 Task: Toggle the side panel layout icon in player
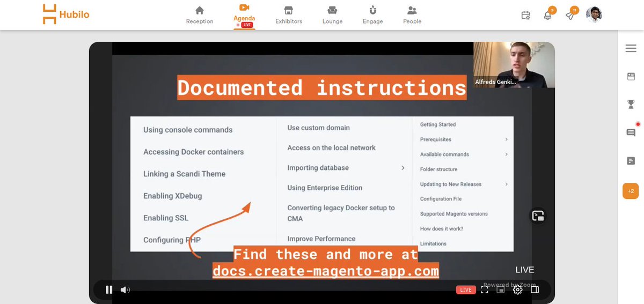535,290
